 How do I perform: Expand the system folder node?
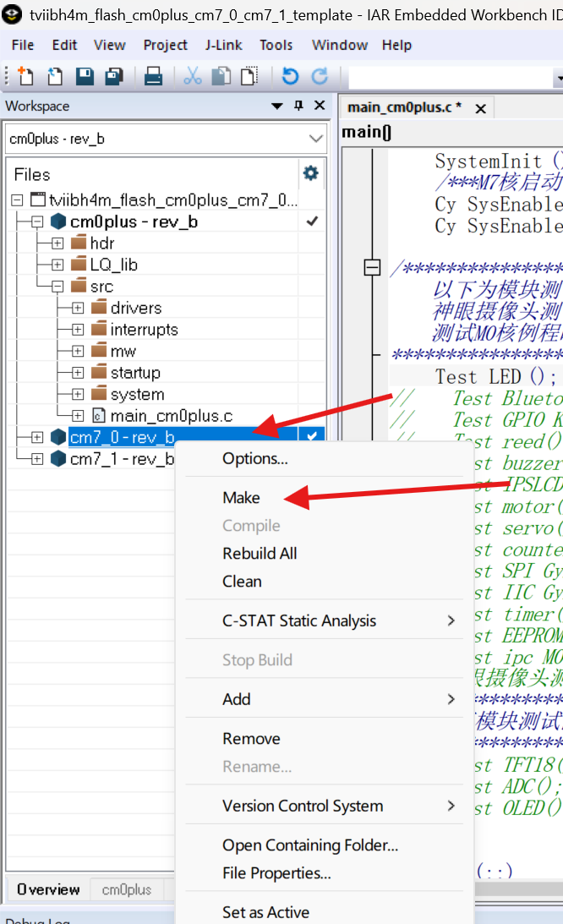78,394
